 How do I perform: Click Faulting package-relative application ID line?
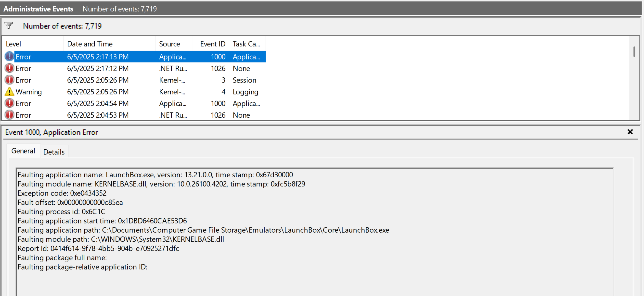tap(82, 267)
